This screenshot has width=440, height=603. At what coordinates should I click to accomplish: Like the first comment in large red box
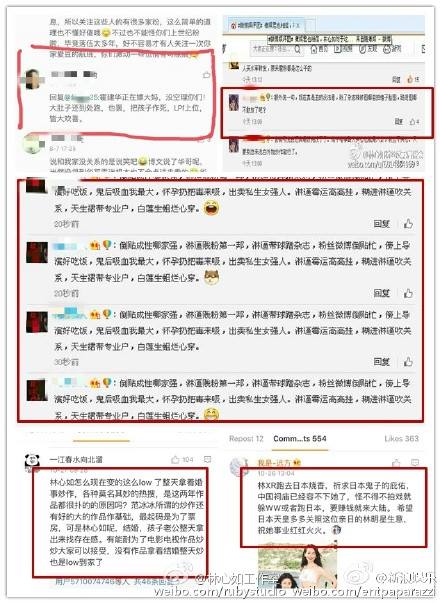point(408,223)
